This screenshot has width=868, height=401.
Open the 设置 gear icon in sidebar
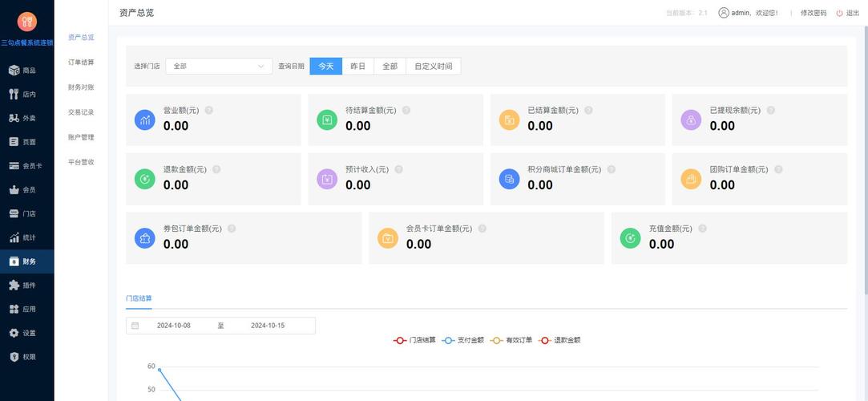tap(14, 333)
